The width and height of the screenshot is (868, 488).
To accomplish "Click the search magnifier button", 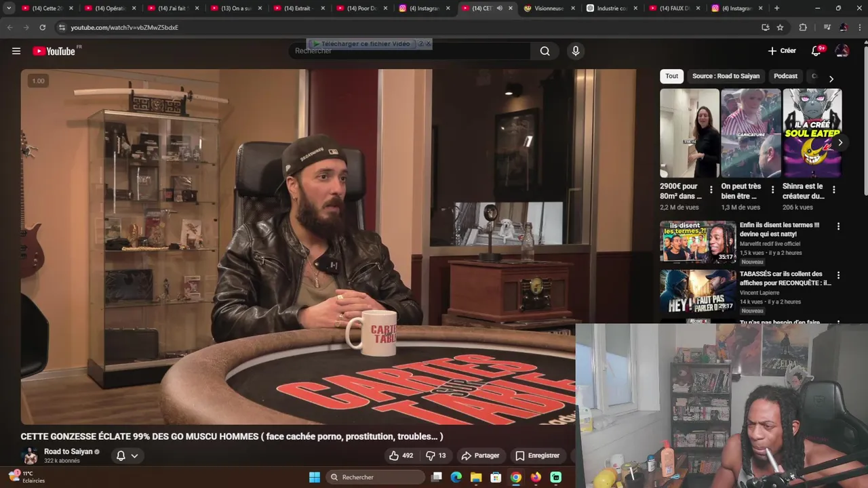I will click(545, 51).
